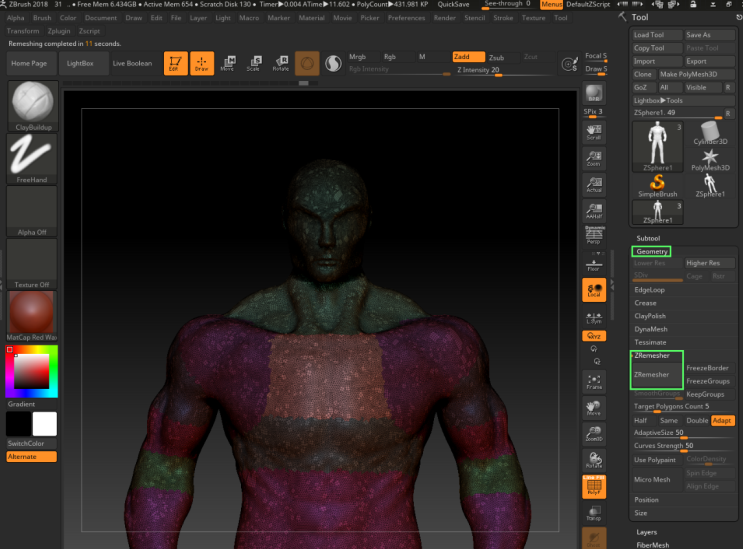This screenshot has width=743, height=549.
Task: Click the Move view icon
Action: pos(594,408)
